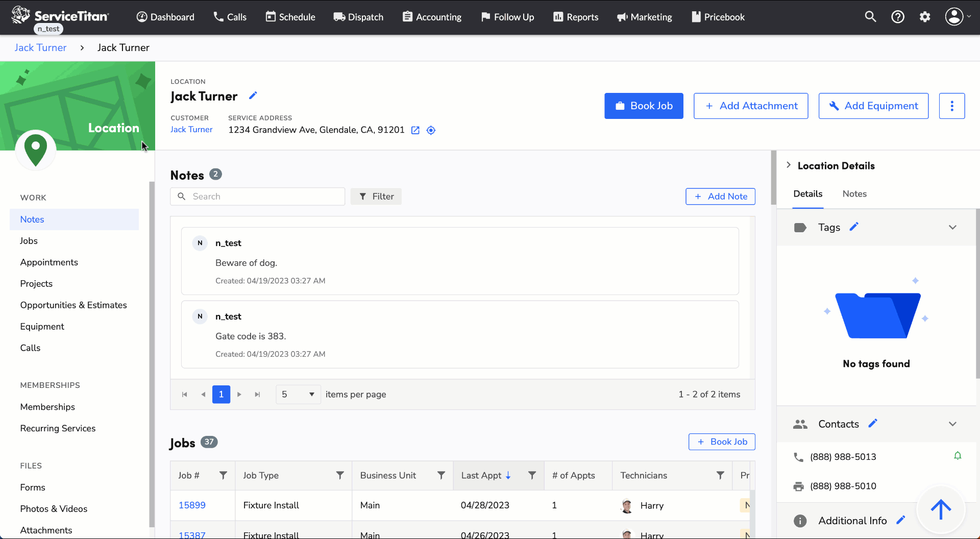Toggle notifications bell for (888) 988-5013
The image size is (980, 539).
point(958,456)
